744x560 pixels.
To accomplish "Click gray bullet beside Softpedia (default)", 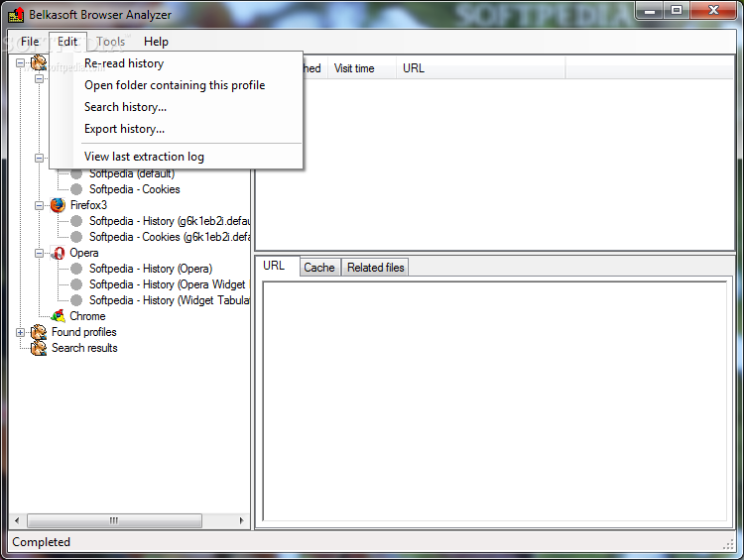I will [76, 173].
